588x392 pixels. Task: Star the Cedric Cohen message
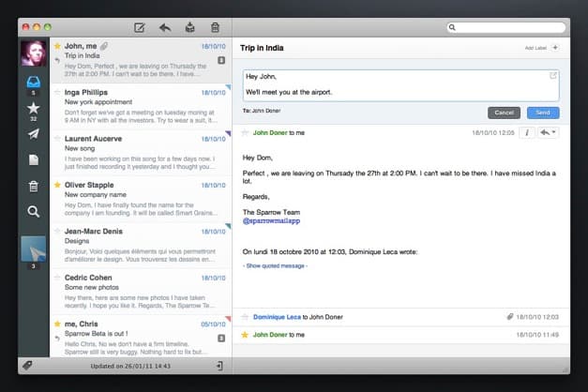tap(57, 278)
